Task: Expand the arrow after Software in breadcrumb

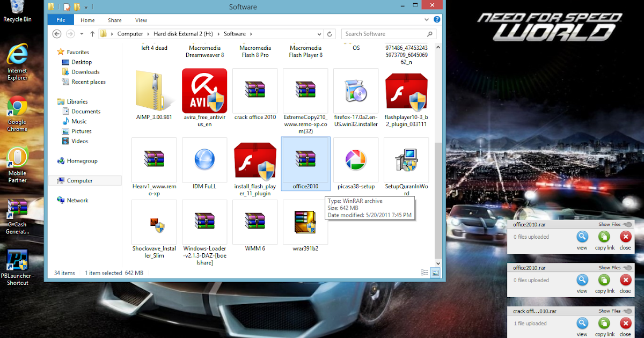Action: point(251,34)
